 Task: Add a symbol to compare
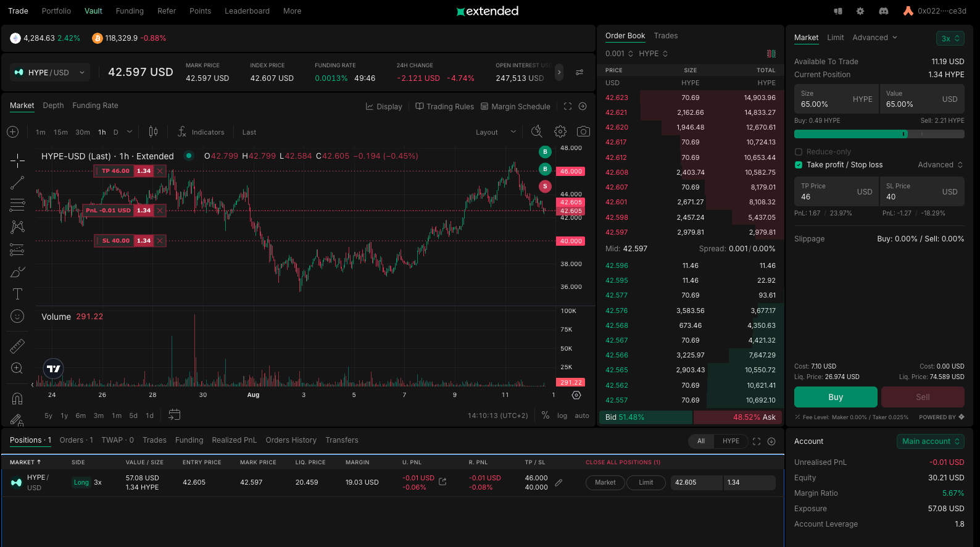[x=13, y=132]
